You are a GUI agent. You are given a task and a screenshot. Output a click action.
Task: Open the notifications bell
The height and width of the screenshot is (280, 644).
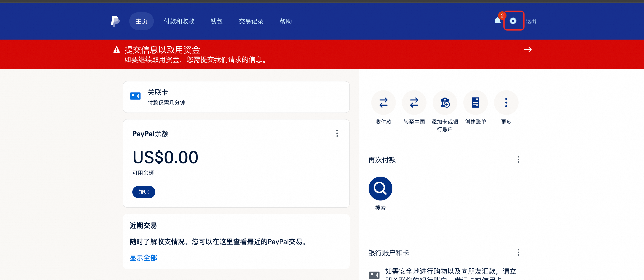click(x=497, y=21)
